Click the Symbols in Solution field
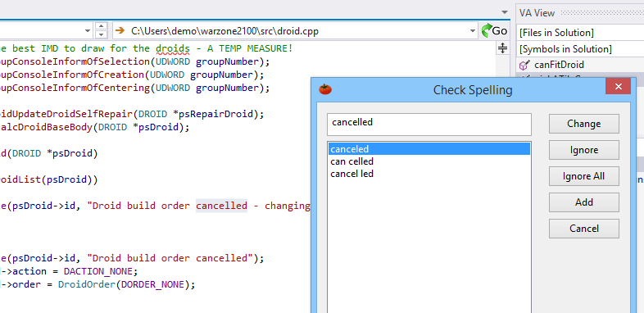 click(580, 49)
